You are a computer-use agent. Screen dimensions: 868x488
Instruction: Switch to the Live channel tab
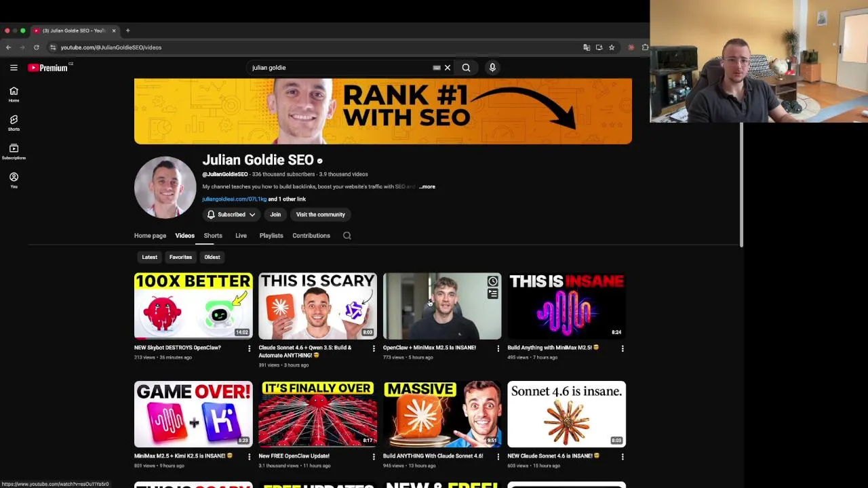[241, 236]
